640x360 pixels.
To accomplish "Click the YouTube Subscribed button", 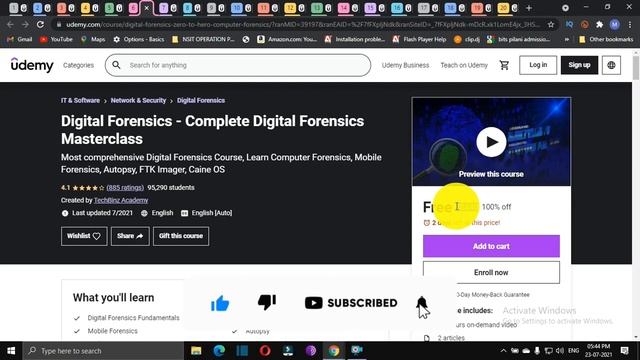I will click(351, 303).
